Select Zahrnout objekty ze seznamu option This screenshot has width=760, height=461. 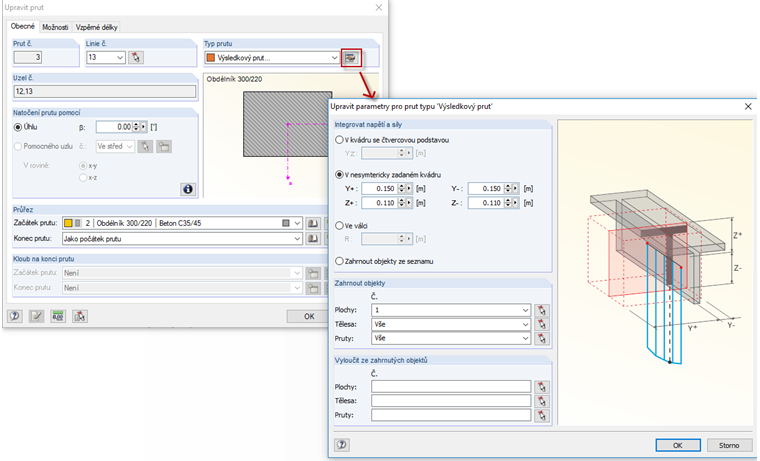[339, 261]
